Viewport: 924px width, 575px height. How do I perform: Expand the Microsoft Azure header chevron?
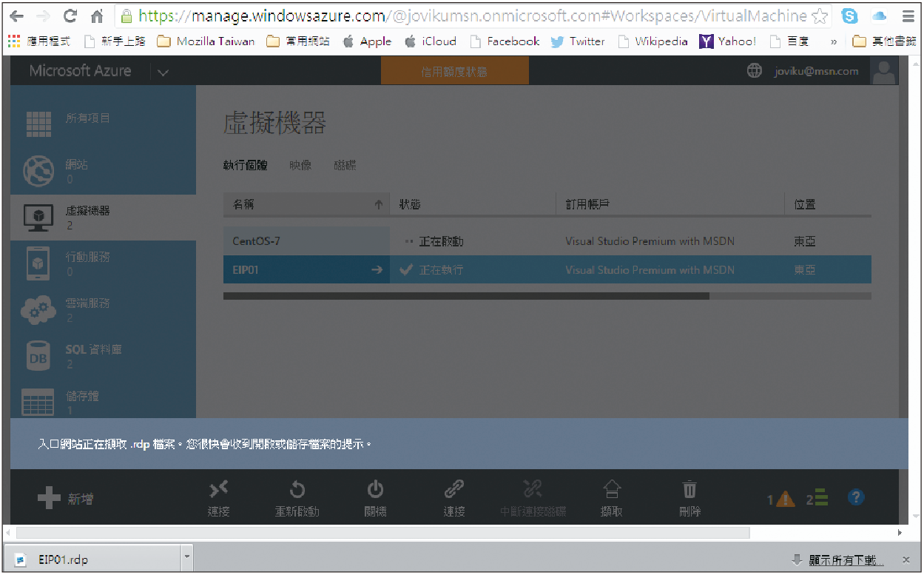pyautogui.click(x=163, y=72)
